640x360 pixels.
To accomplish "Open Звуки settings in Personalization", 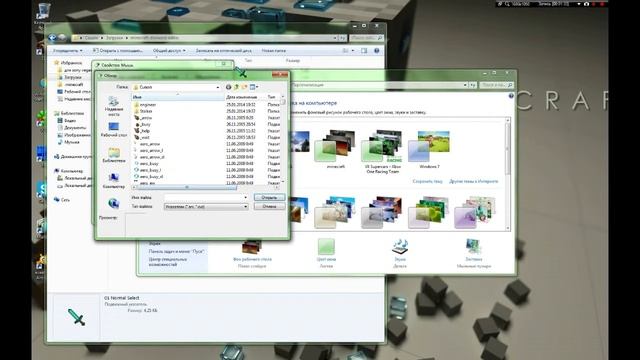I will [400, 253].
